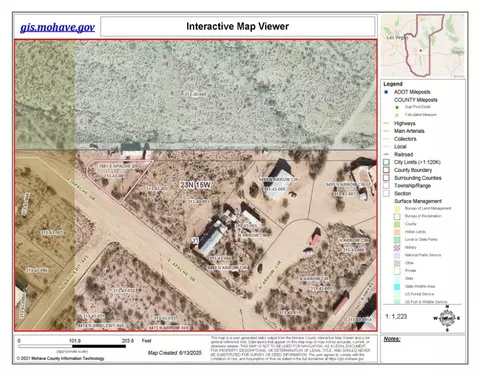Click the Local or State Parks swatch
The width and height of the screenshot is (480, 376).
coord(397,240)
